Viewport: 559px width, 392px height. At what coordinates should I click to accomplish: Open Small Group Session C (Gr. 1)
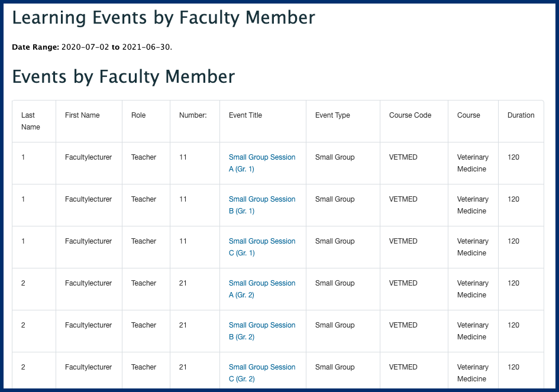262,247
